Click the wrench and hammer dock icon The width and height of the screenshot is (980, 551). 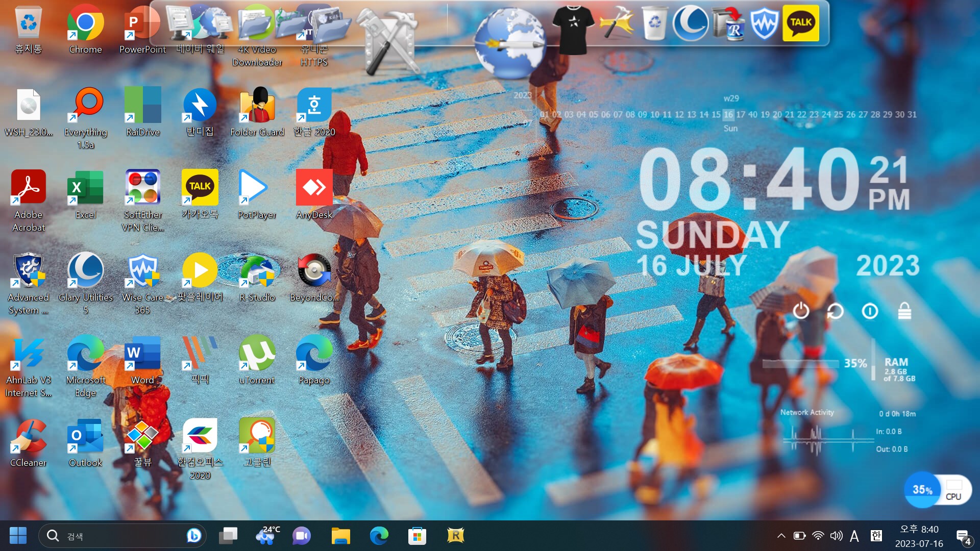(x=390, y=42)
